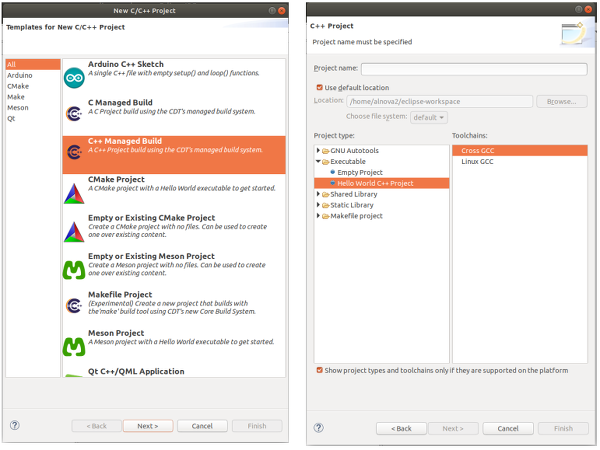Select the Arduino C++ Sketch template icon
Screen dimensions: 600x450
point(74,78)
